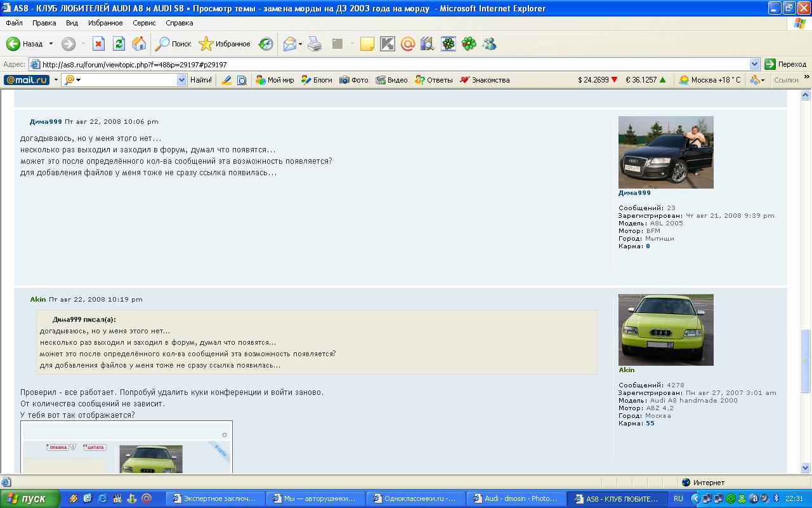The image size is (812, 508).
Task: Expand the Back button history arrow
Action: (x=51, y=44)
